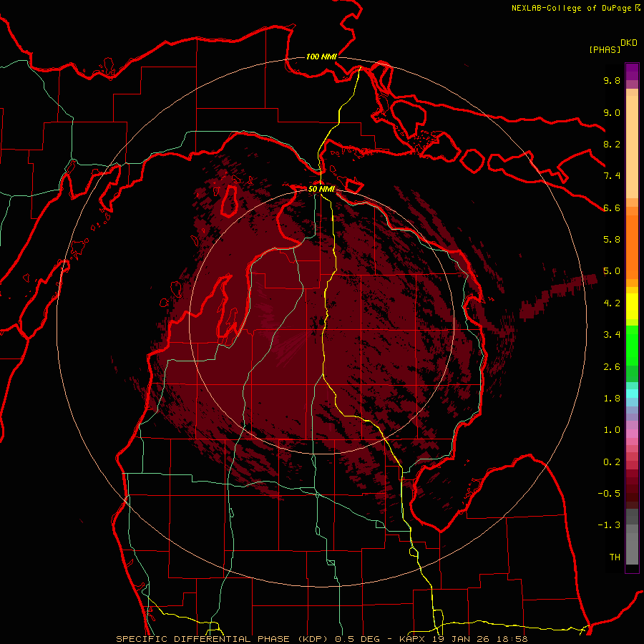Click the TH label on color scale
644x644 pixels.
(x=615, y=557)
